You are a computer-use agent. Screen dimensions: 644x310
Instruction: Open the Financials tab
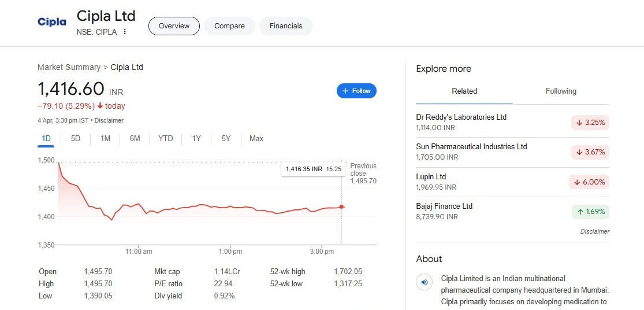tap(286, 26)
